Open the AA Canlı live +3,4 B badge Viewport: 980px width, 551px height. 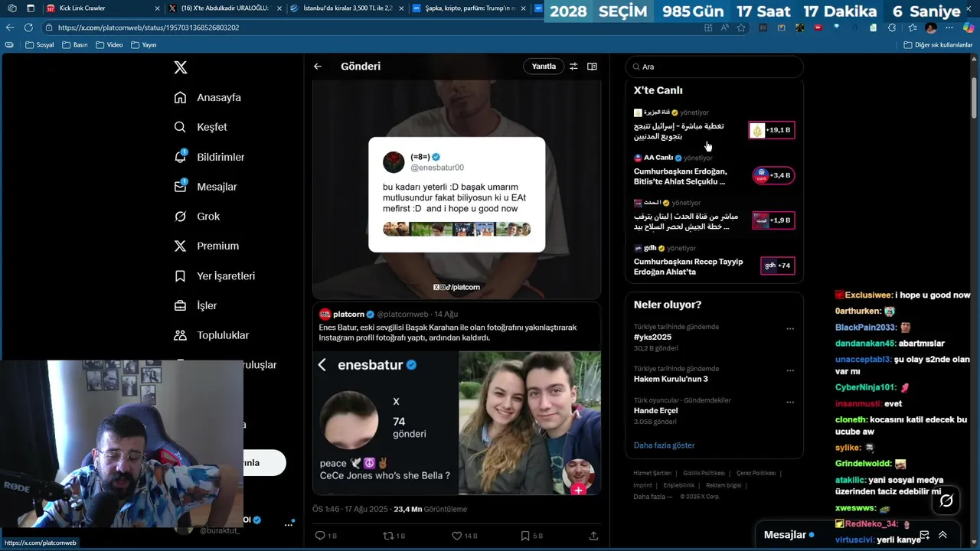point(773,175)
